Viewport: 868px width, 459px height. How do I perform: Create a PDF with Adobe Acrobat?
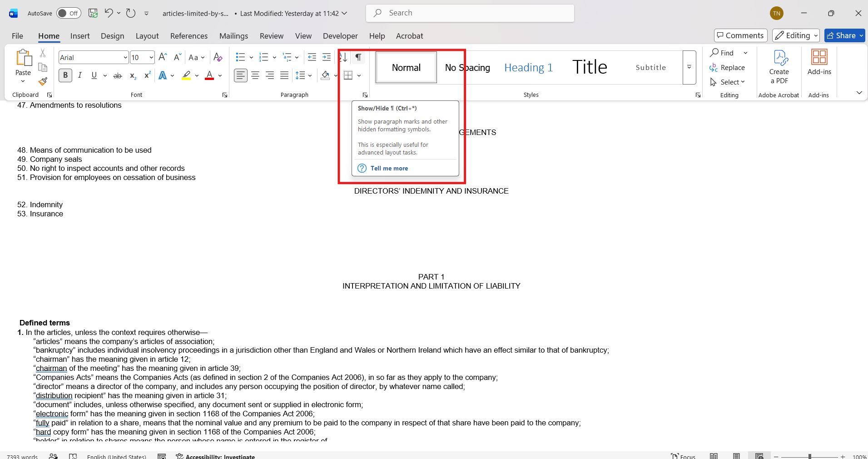779,67
